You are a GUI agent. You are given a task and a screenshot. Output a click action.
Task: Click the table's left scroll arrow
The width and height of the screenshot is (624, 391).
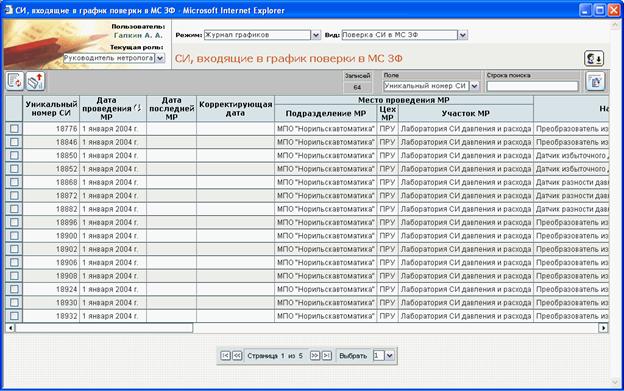(10, 328)
